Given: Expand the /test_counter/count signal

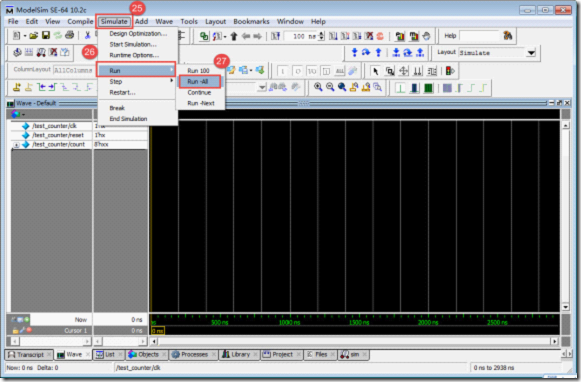Looking at the screenshot, I should click(x=16, y=145).
